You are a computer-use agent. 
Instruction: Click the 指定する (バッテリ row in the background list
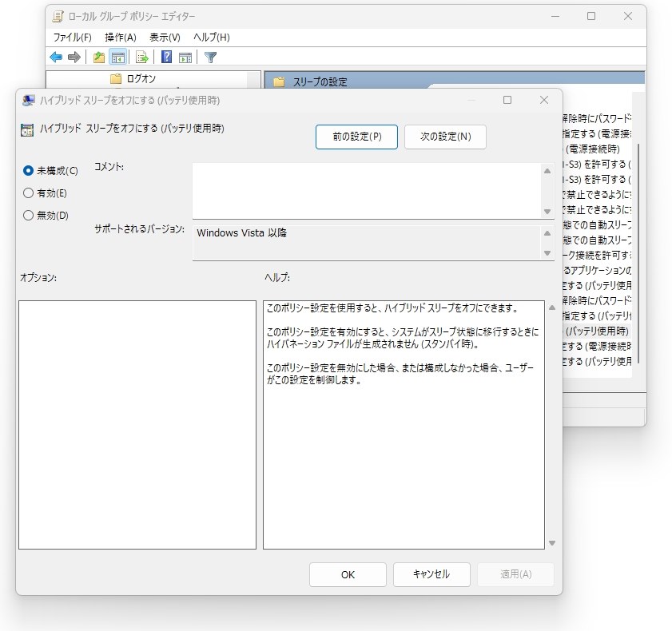coord(597,316)
